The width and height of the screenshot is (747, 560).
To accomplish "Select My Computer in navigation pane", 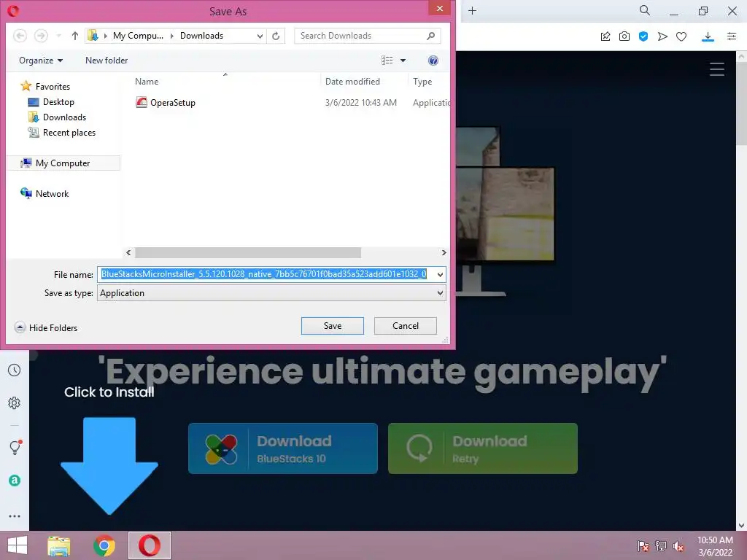I will coord(63,163).
